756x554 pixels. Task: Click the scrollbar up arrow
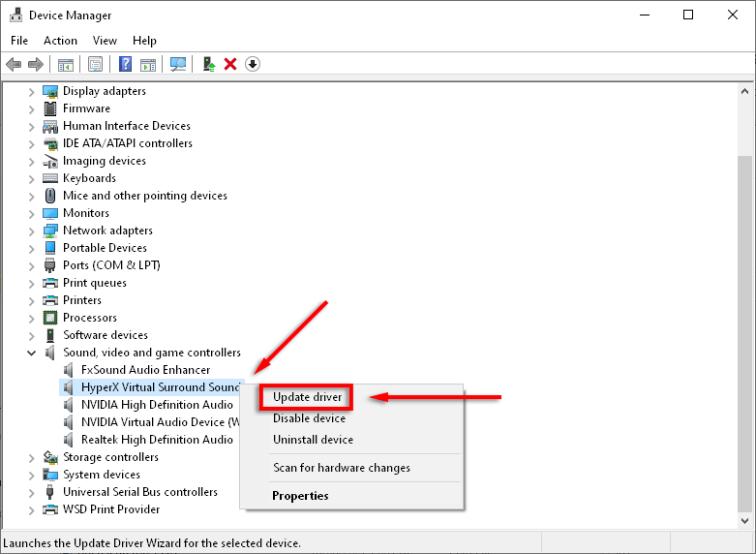[x=744, y=91]
